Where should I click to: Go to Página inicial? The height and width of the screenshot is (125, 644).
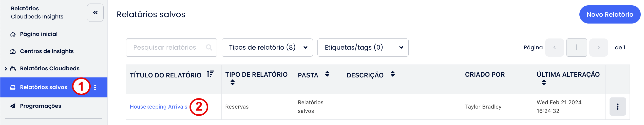click(x=39, y=34)
